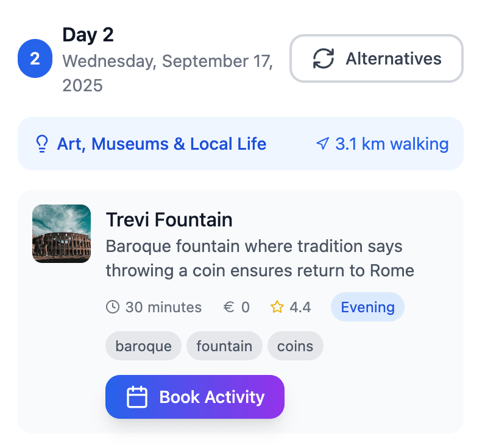Click the navigation arrow icon by walking distance
The image size is (485, 448).
pos(322,144)
